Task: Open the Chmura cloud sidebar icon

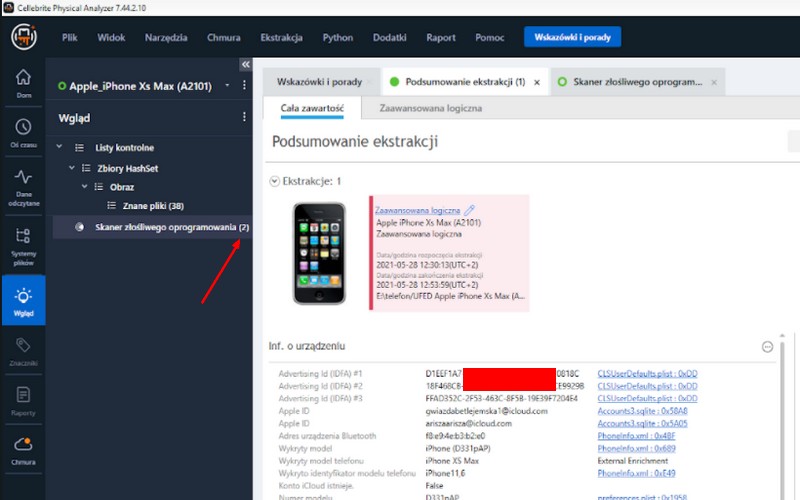Action: pos(23,451)
